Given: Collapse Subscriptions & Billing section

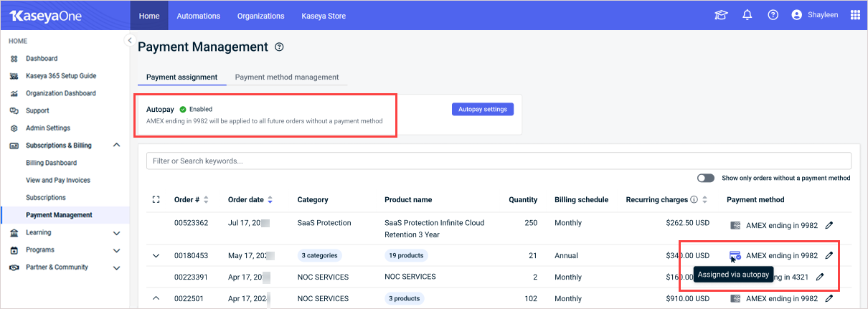Looking at the screenshot, I should pos(116,146).
